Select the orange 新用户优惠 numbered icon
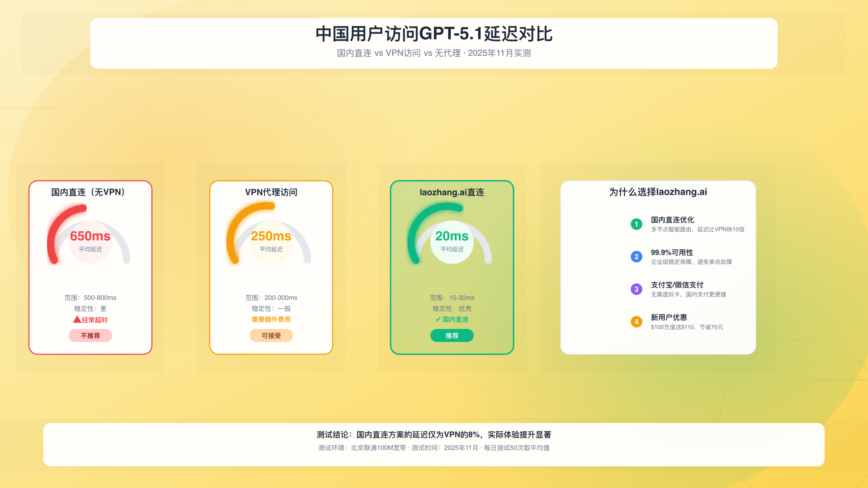The width and height of the screenshot is (868, 488). pos(636,322)
